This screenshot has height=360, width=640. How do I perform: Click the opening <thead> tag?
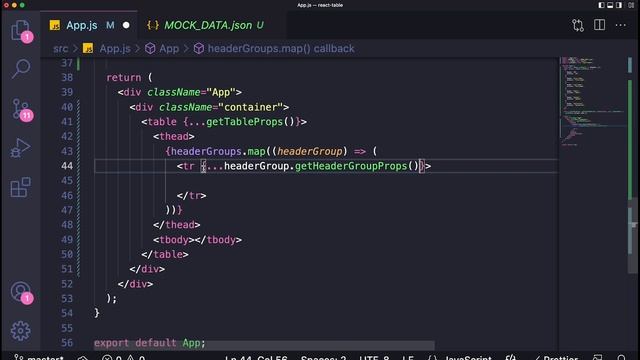[174, 136]
